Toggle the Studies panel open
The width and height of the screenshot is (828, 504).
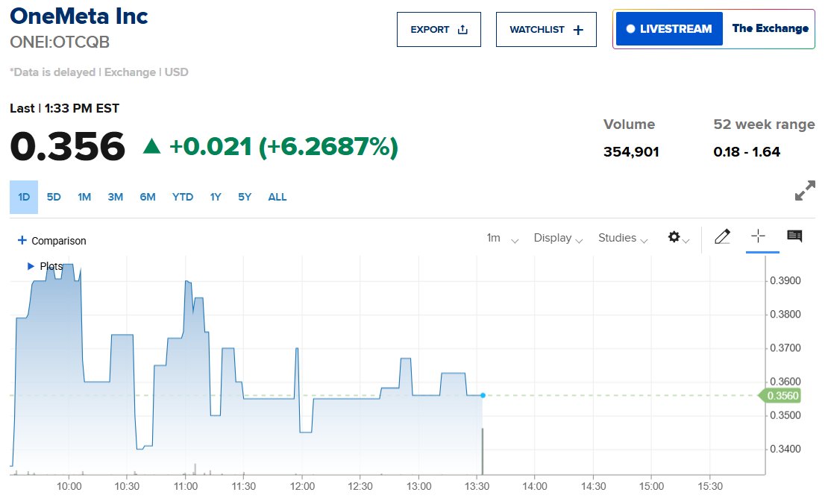622,237
